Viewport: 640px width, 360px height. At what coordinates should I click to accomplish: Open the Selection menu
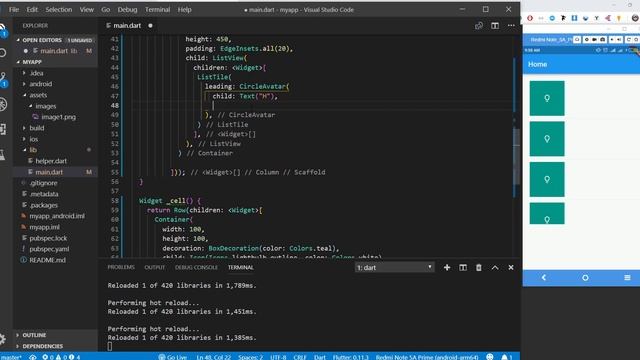coord(58,9)
